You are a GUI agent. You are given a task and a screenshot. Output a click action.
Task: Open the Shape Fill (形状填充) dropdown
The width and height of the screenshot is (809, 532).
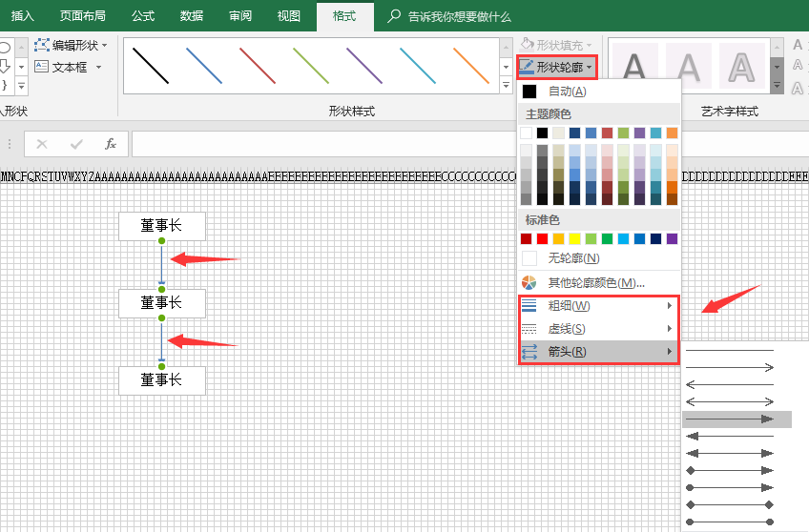555,45
